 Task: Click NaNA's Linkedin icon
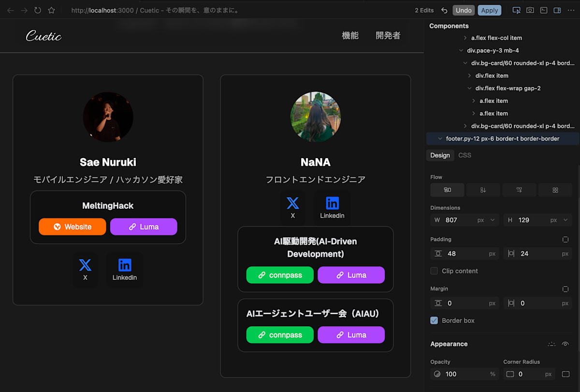tap(332, 208)
